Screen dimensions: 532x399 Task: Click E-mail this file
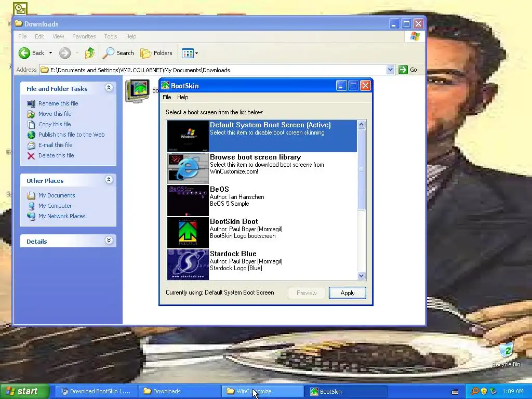55,145
